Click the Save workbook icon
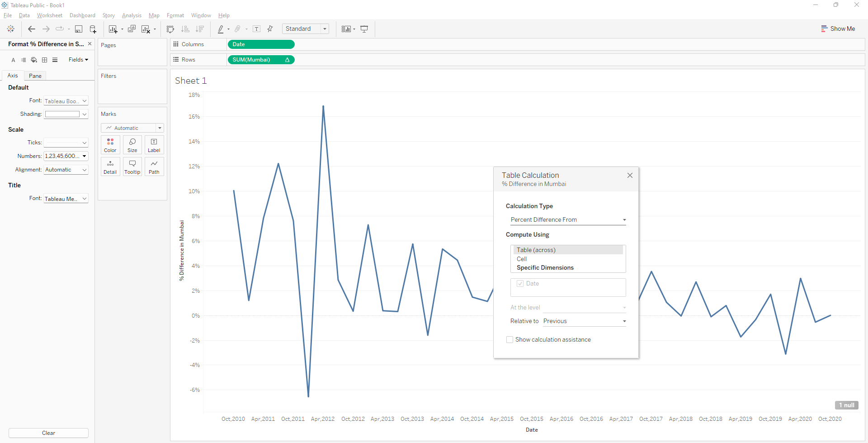Screen dimensions: 868x443 click(79, 29)
